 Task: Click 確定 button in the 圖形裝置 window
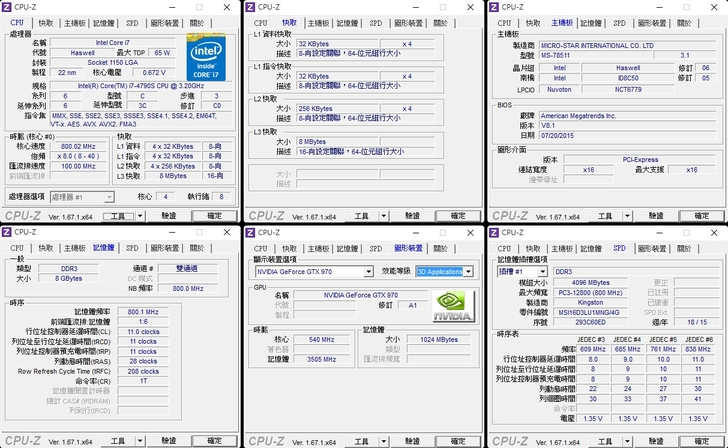[x=458, y=441]
